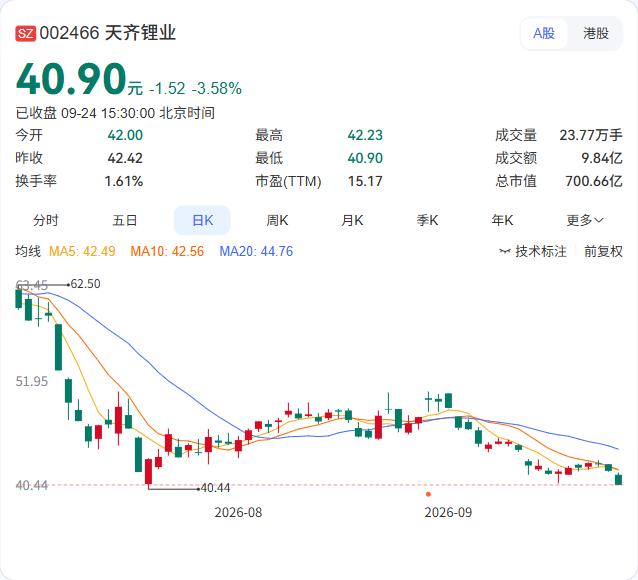638x580 pixels.
Task: Click the stock title 002466 天齐锂业
Action: (108, 33)
